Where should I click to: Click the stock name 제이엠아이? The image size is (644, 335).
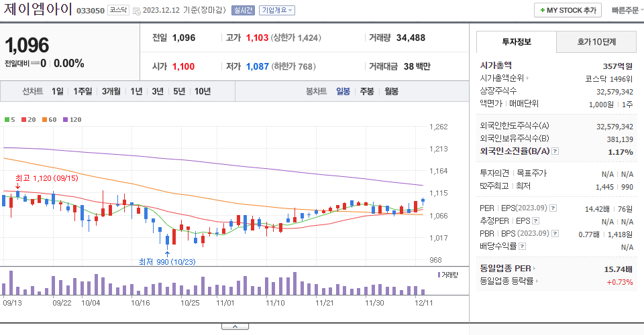(38, 9)
